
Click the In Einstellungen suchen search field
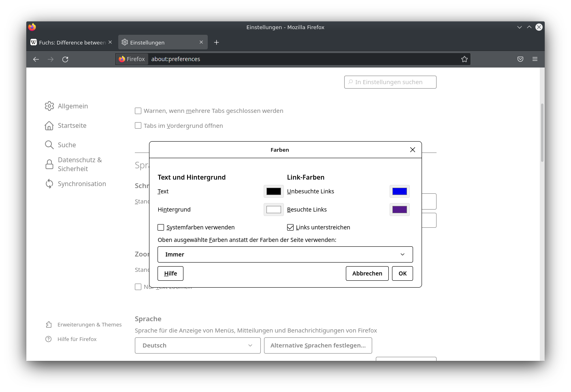(390, 82)
